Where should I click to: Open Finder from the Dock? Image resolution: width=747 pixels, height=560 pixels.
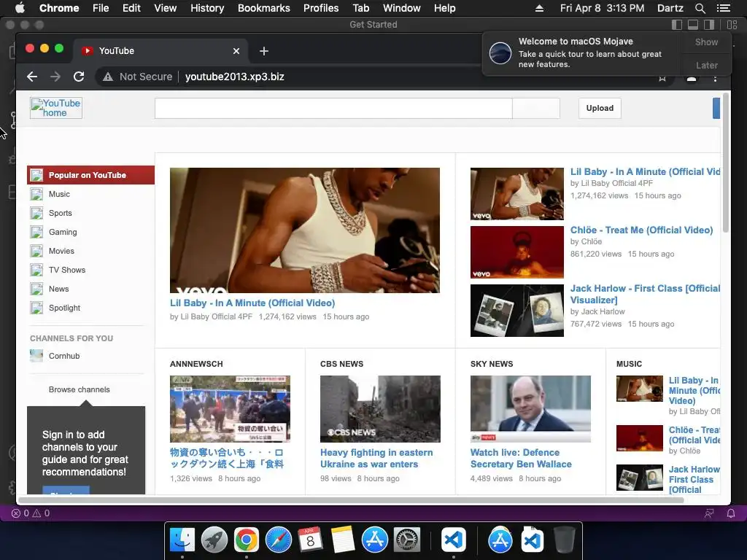(182, 540)
